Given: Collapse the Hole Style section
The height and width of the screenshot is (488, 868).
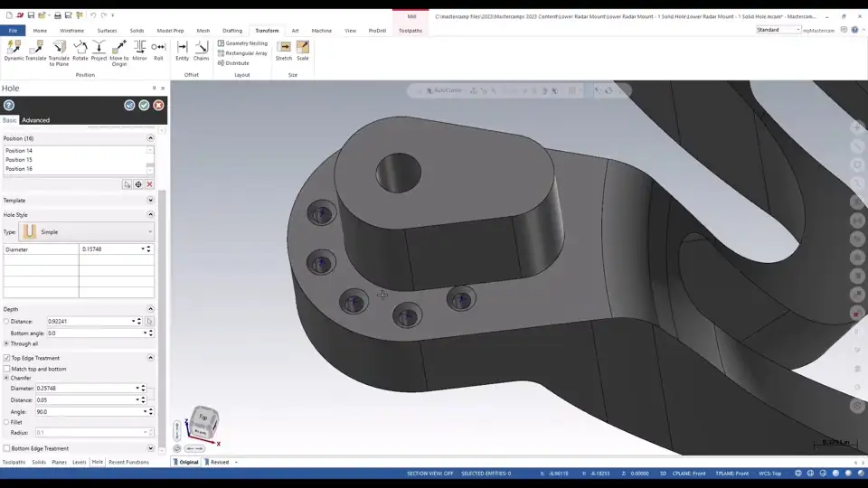Looking at the screenshot, I should tap(151, 214).
